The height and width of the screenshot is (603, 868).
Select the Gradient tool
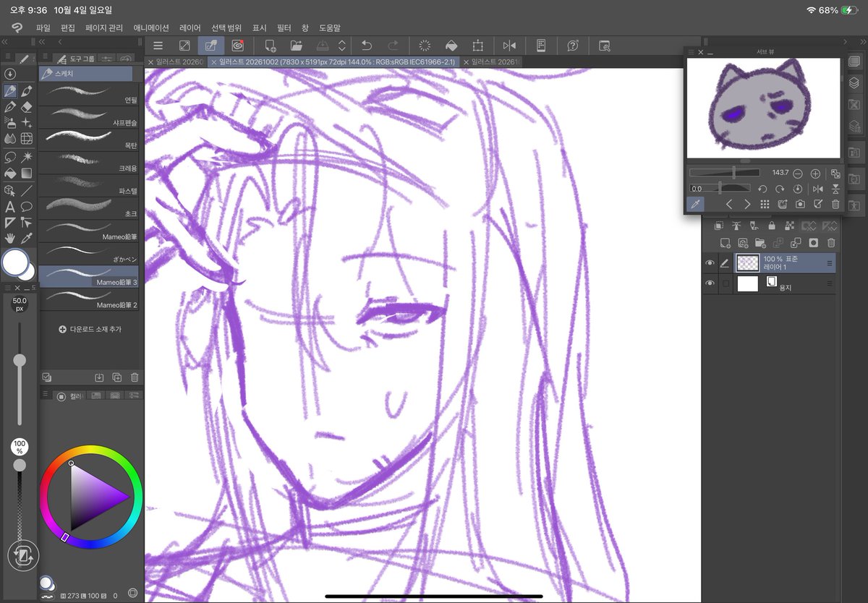pyautogui.click(x=27, y=173)
